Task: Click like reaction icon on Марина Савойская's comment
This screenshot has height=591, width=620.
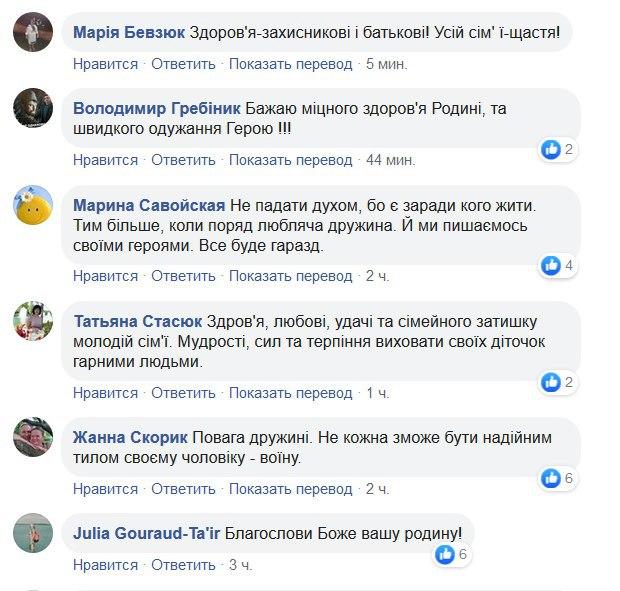Action: (550, 266)
